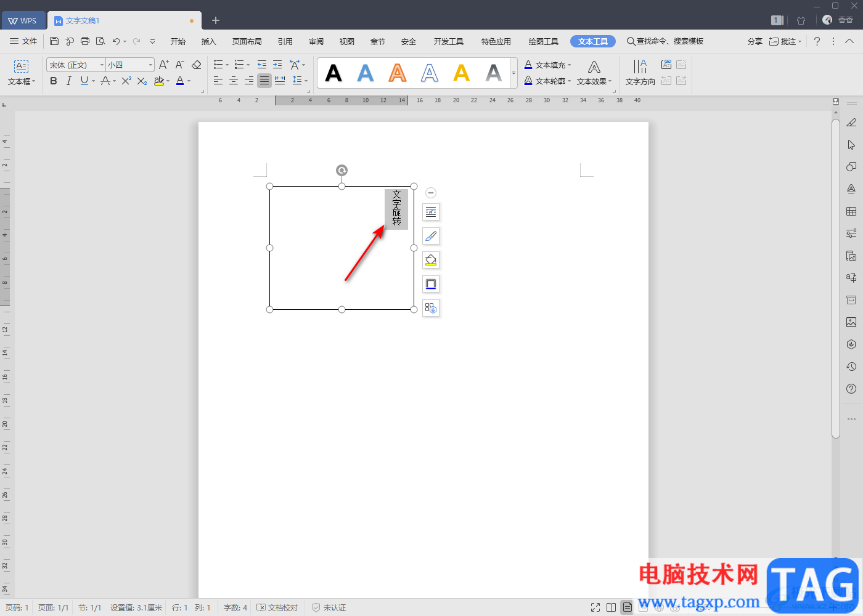Open the 文本轮廓 text outline dropdown
This screenshot has height=616, width=863.
point(548,81)
